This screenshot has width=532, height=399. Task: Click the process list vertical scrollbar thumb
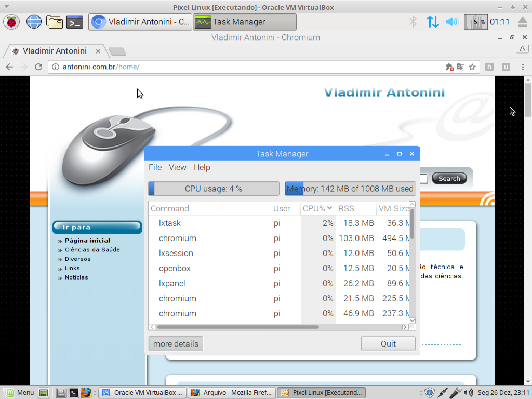pyautogui.click(x=412, y=224)
